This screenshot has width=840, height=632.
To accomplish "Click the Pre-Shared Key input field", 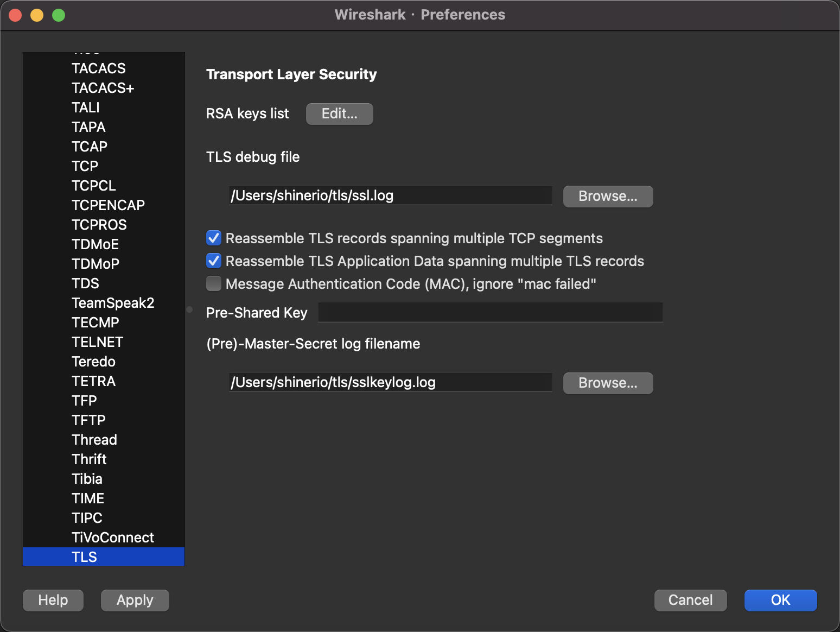I will (489, 313).
